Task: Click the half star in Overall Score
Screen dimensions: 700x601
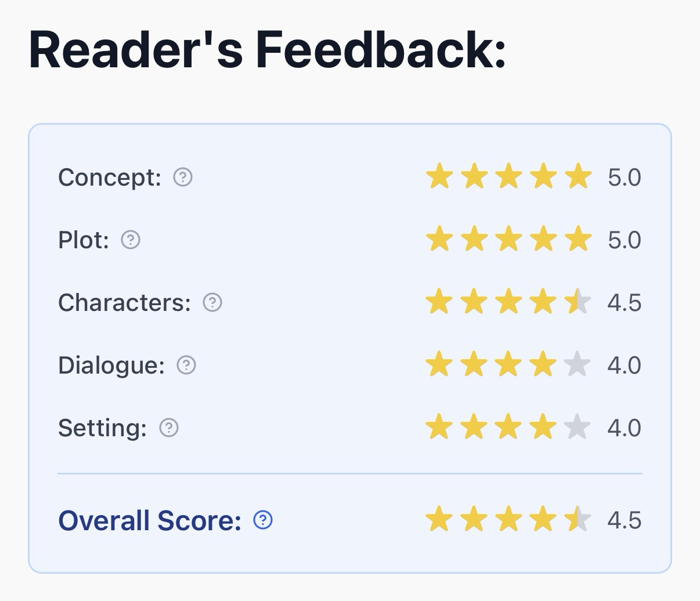Action: (x=578, y=519)
